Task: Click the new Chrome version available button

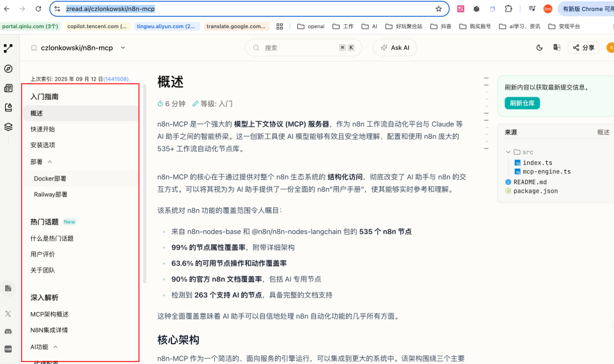Action: pos(586,8)
